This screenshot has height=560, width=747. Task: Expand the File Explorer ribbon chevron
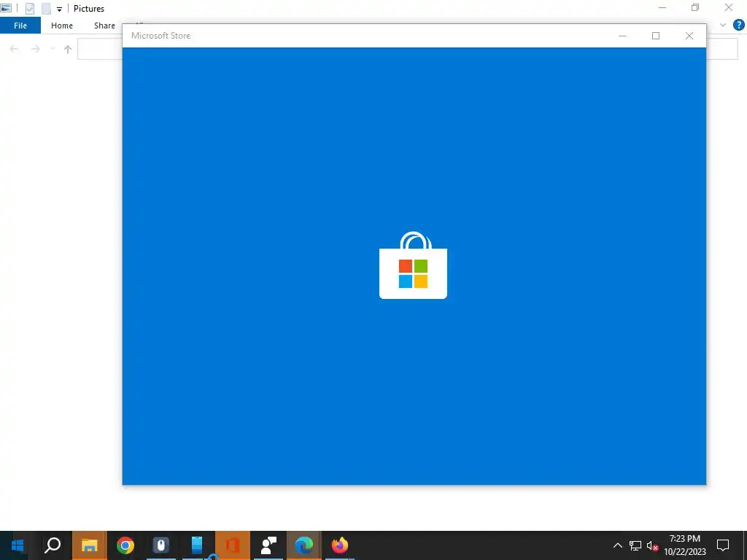(x=723, y=26)
